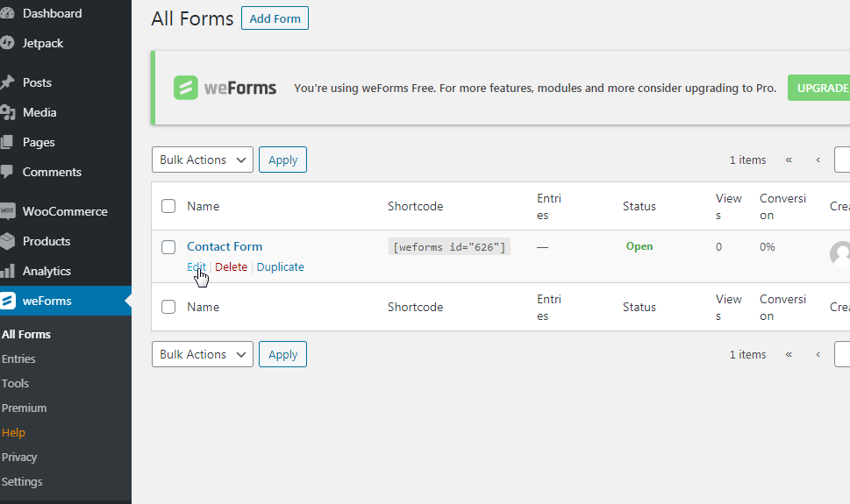Click the Dashboard gauge icon
The height and width of the screenshot is (504, 850).
[7, 13]
